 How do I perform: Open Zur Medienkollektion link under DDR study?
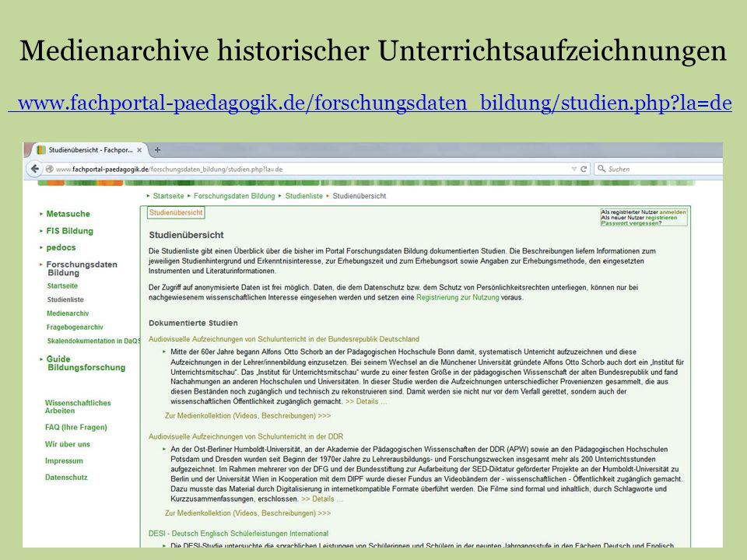click(247, 513)
